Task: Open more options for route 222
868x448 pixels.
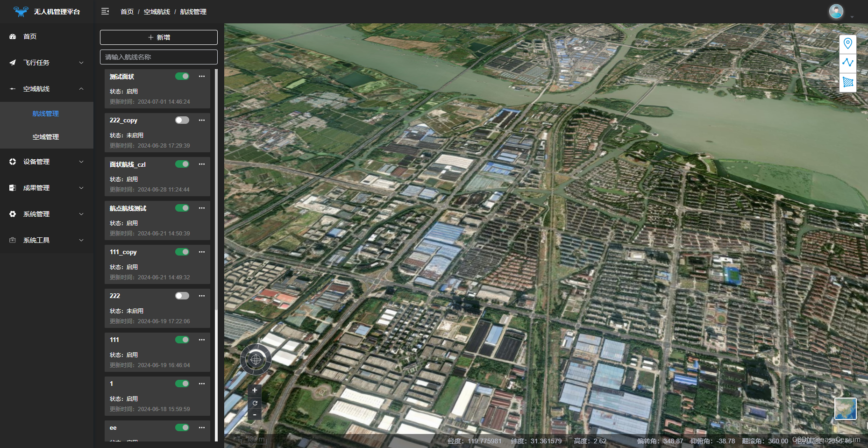Action: (x=202, y=296)
